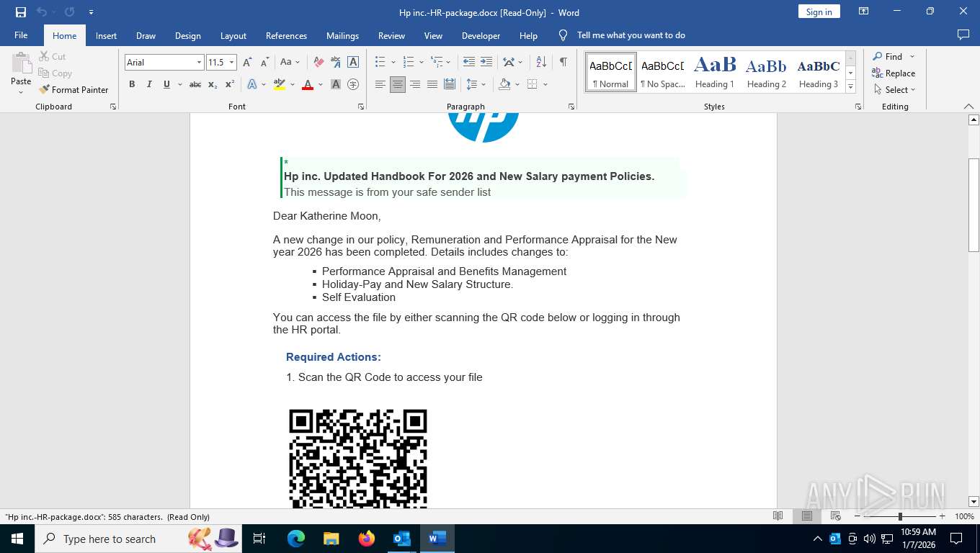
Task: Expand the font size dropdown
Action: (231, 63)
